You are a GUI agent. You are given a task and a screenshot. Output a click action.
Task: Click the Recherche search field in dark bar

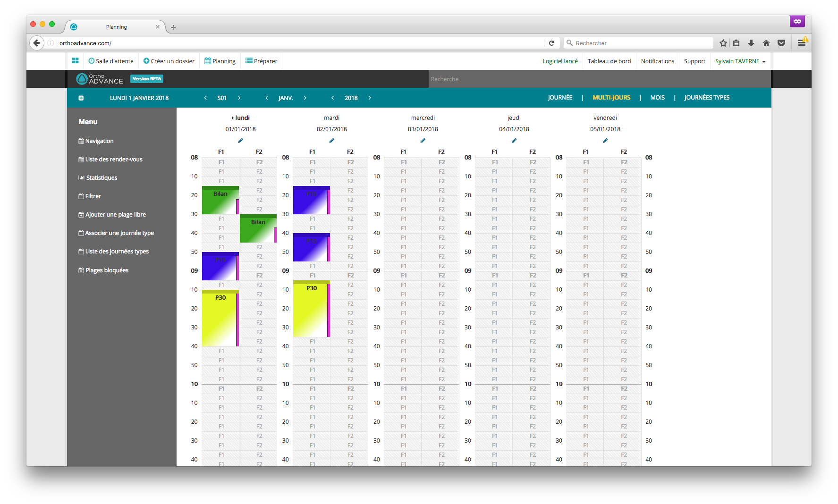pos(600,79)
